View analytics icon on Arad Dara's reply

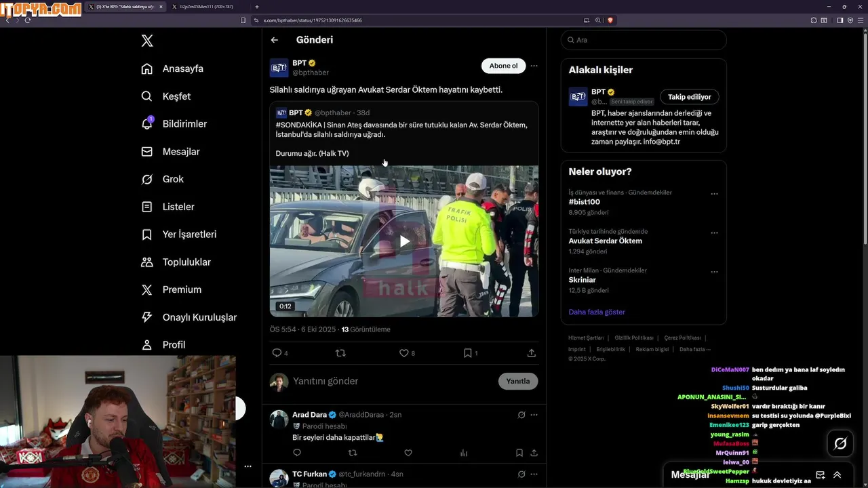[464, 453]
